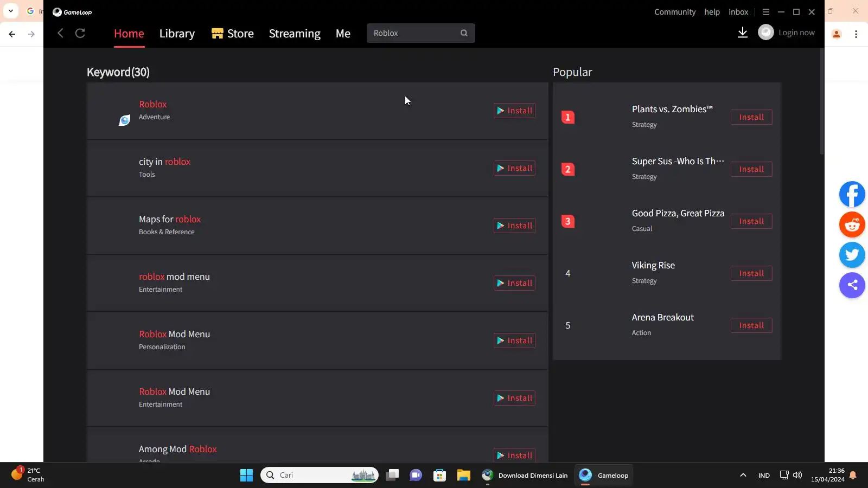Install Viking Rise
The image size is (868, 488).
(751, 273)
